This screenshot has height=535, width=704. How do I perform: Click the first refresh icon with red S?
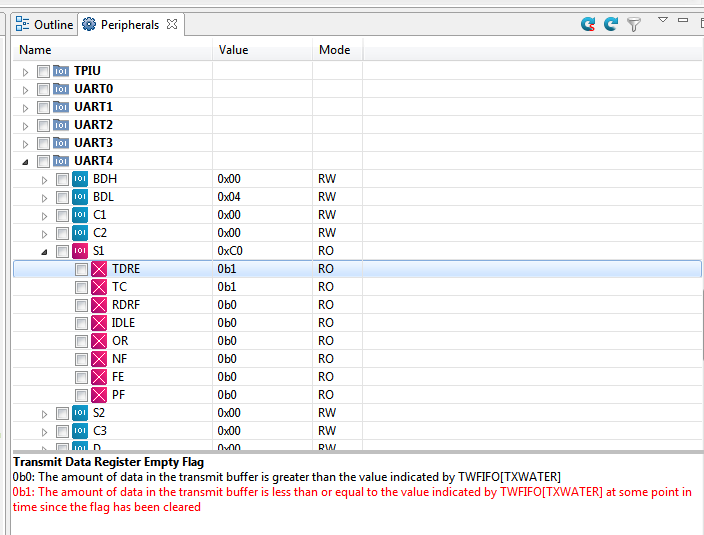point(588,24)
